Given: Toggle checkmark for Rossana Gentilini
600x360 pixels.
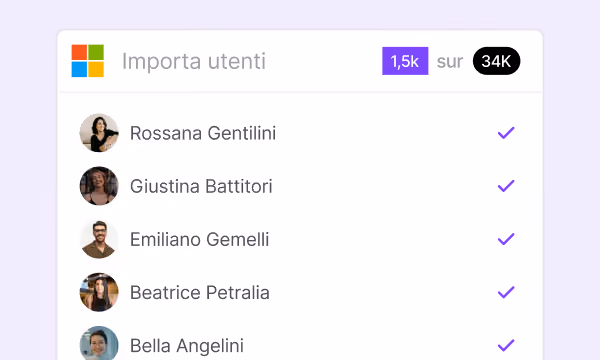Looking at the screenshot, I should click(506, 133).
